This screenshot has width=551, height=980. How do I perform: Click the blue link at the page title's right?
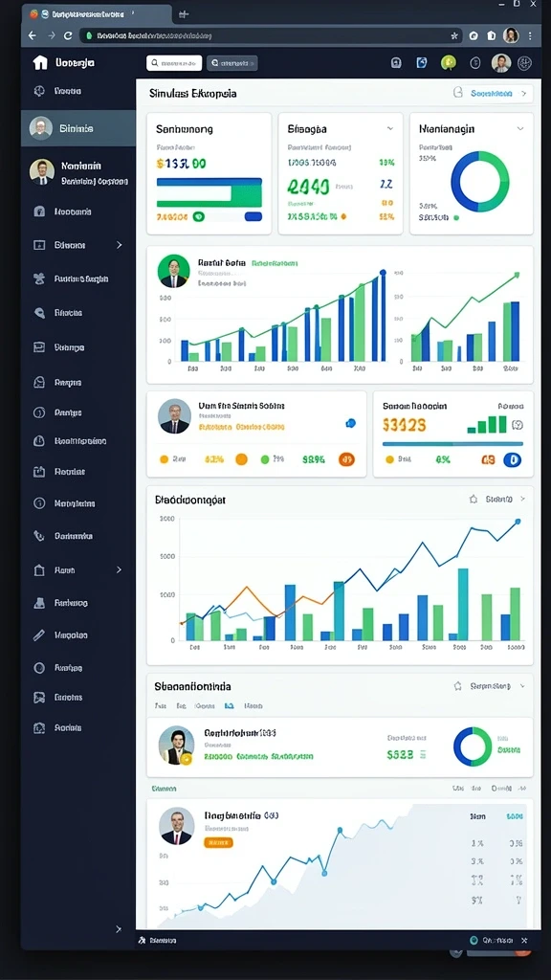tap(492, 94)
